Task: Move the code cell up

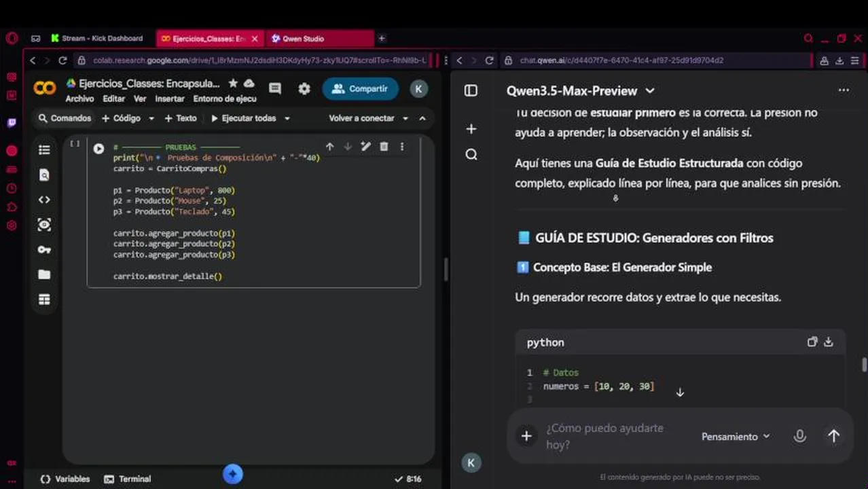Action: point(329,147)
